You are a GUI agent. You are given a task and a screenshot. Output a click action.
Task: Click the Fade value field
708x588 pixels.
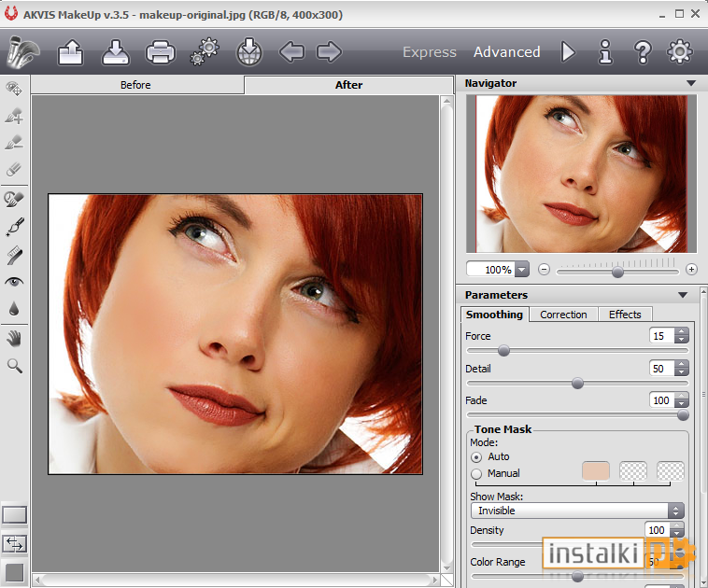[x=662, y=400]
